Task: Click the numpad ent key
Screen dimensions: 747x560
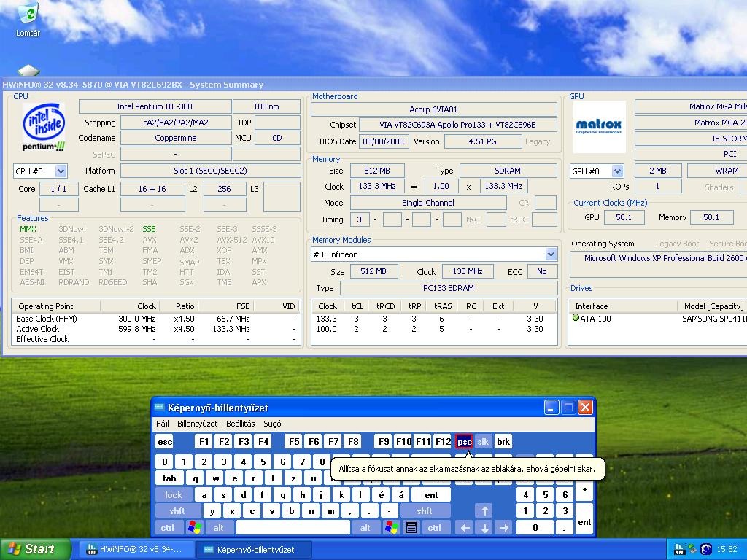Action: pos(584,519)
